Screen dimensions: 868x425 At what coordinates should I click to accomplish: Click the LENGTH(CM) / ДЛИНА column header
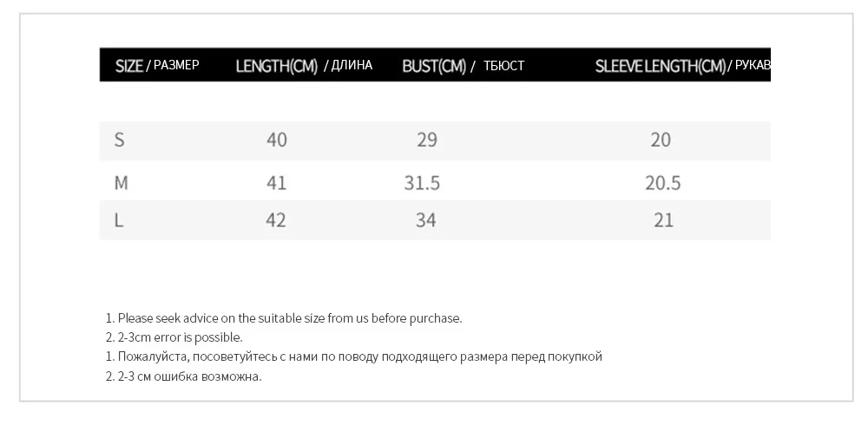tap(304, 65)
